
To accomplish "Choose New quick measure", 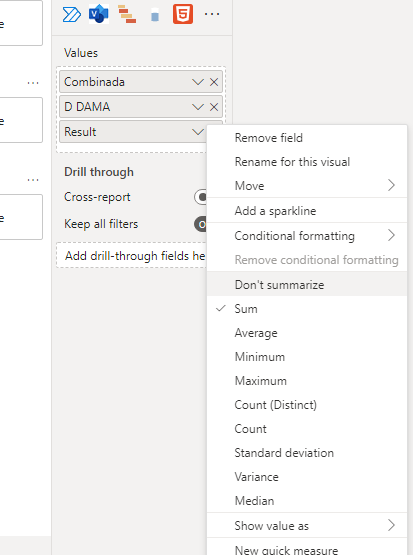I will click(x=307, y=548).
